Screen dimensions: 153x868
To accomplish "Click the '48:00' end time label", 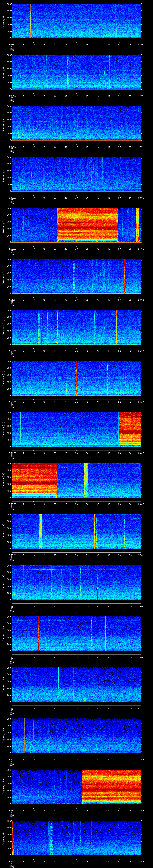I will coord(141,96).
